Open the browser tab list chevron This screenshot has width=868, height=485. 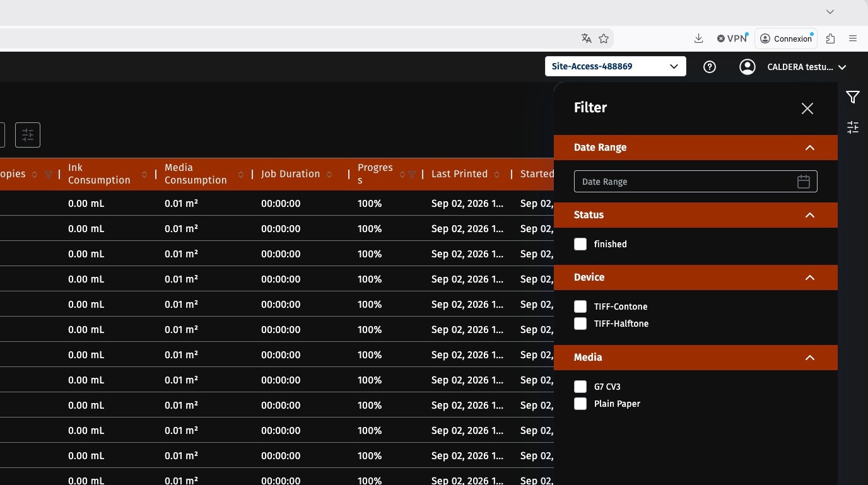point(830,11)
